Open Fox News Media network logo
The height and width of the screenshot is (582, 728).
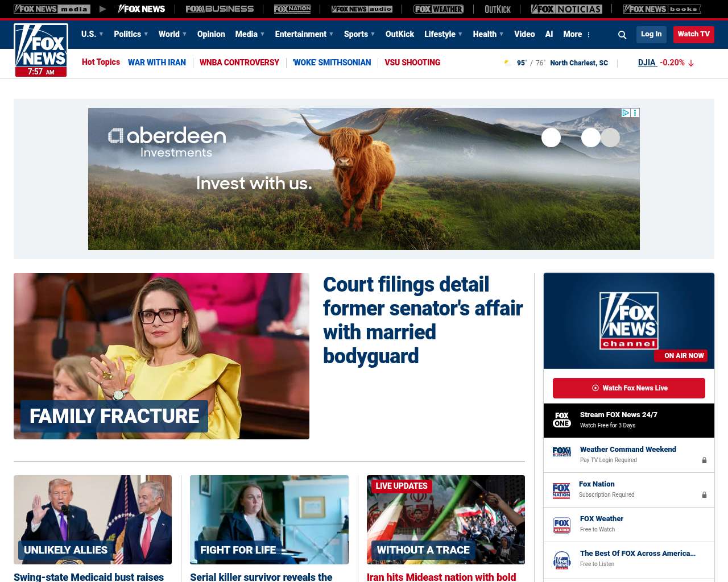tap(52, 9)
